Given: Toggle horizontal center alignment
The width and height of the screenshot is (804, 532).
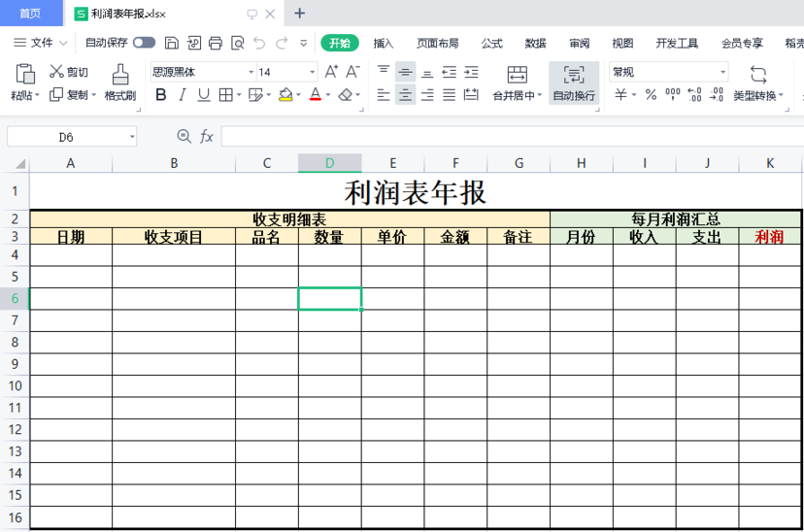Looking at the screenshot, I should click(x=405, y=95).
